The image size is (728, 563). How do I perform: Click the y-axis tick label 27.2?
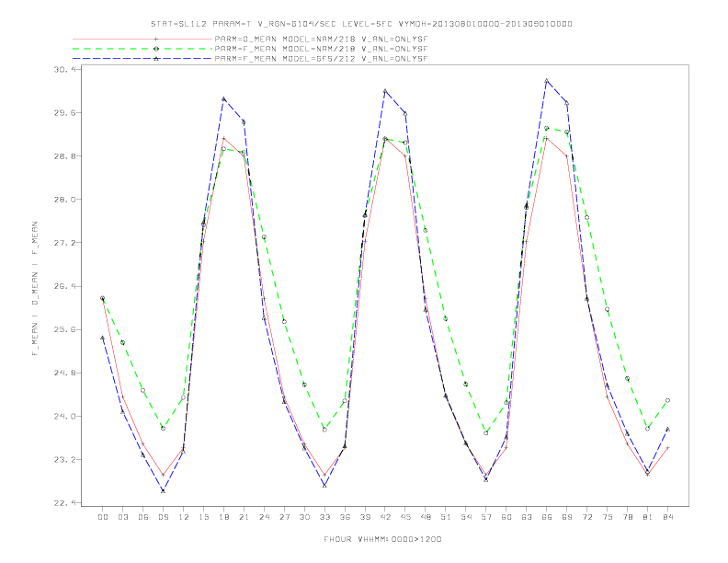point(63,243)
